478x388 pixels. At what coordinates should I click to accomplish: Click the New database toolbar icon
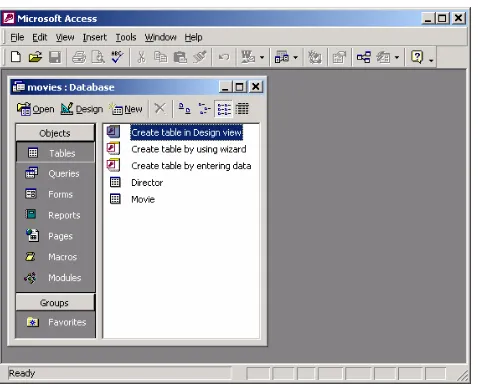16,57
